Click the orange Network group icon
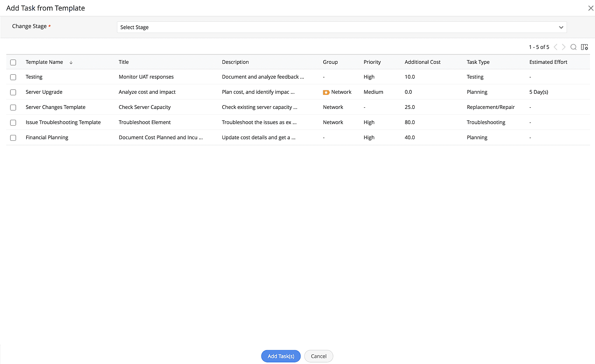The image size is (595, 364). coord(326,92)
